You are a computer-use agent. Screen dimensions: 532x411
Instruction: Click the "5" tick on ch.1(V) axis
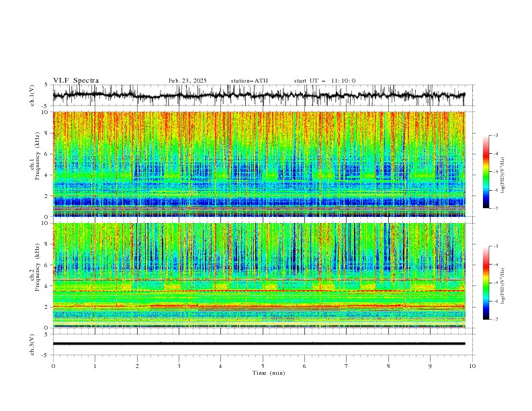(48, 85)
